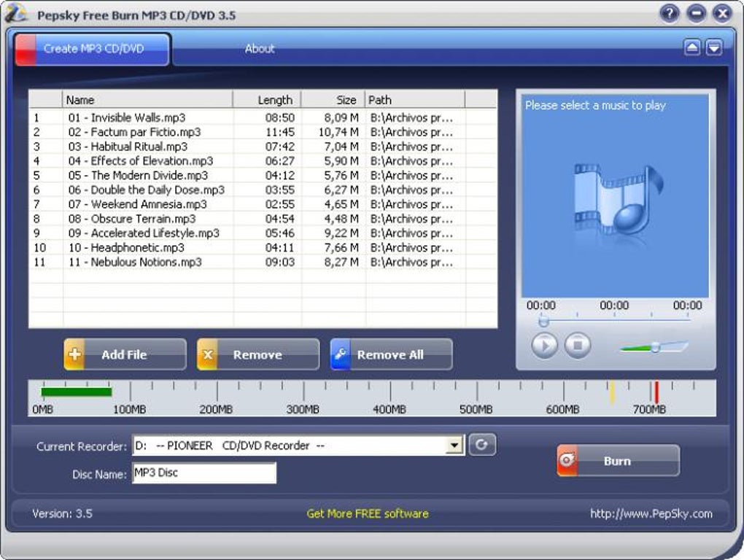Screen dimensions: 744x560
Task: Click the length value 02:55
Action: pyautogui.click(x=280, y=204)
